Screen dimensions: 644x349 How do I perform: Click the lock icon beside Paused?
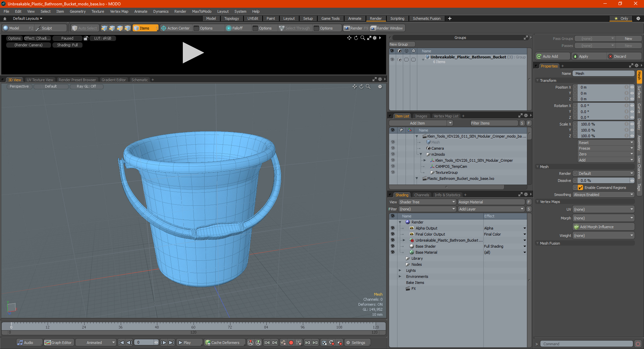click(86, 38)
